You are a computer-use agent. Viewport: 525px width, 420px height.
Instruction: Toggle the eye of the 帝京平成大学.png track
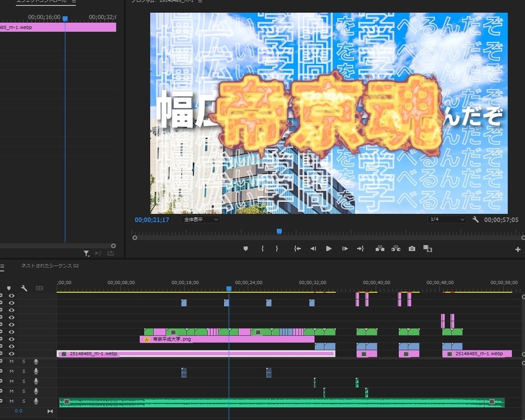pos(11,339)
